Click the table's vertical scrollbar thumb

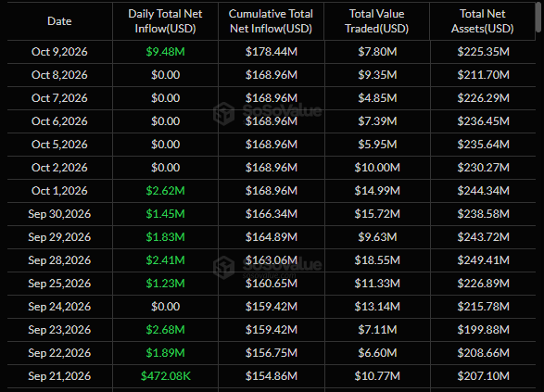[538, 17]
